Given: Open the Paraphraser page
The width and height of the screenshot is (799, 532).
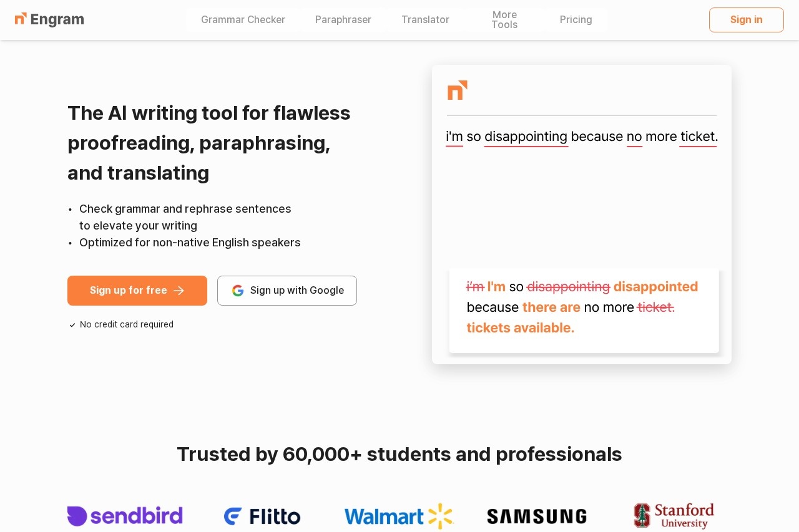Looking at the screenshot, I should click(x=343, y=20).
